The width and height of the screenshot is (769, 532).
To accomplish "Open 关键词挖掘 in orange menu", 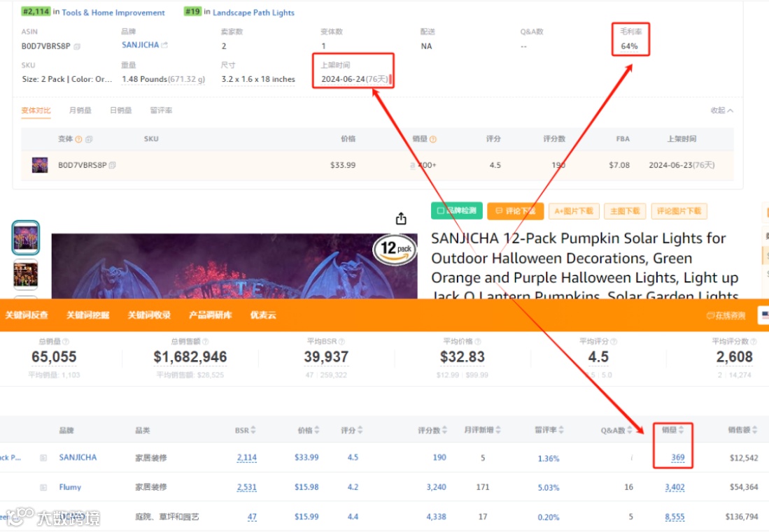I will pyautogui.click(x=87, y=315).
